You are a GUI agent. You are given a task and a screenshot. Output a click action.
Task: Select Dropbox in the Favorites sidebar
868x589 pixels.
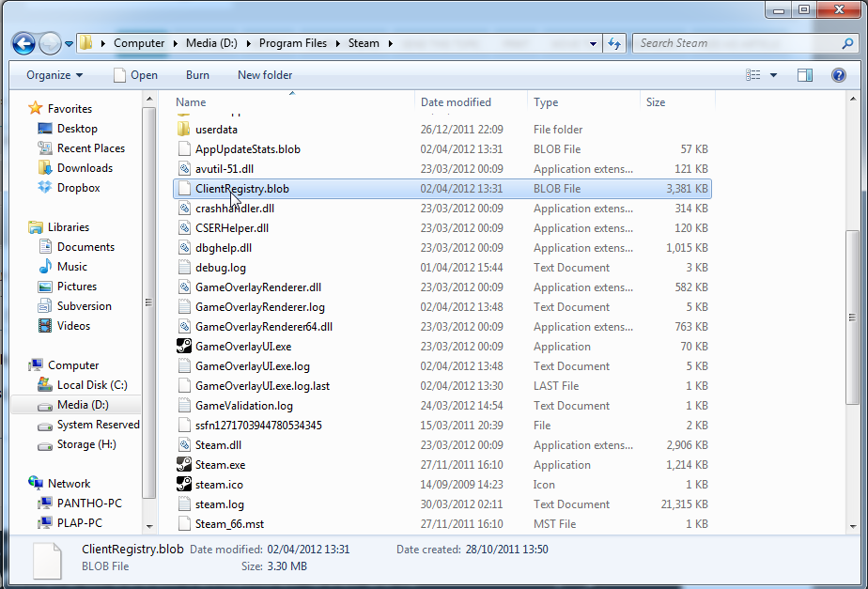80,187
